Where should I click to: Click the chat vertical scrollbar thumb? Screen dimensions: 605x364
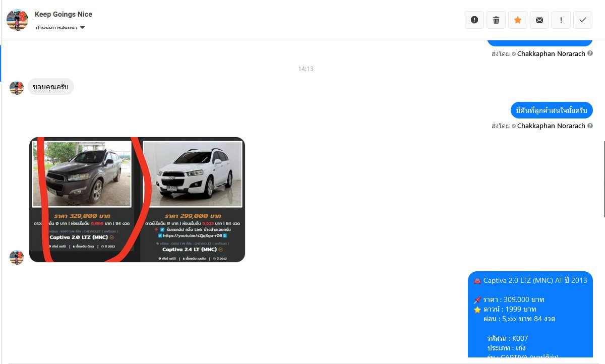(x=603, y=181)
